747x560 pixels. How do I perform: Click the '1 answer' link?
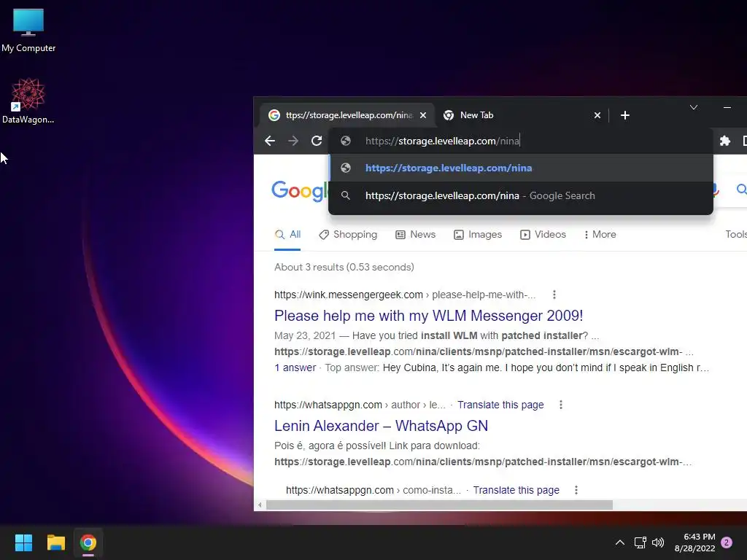point(295,367)
